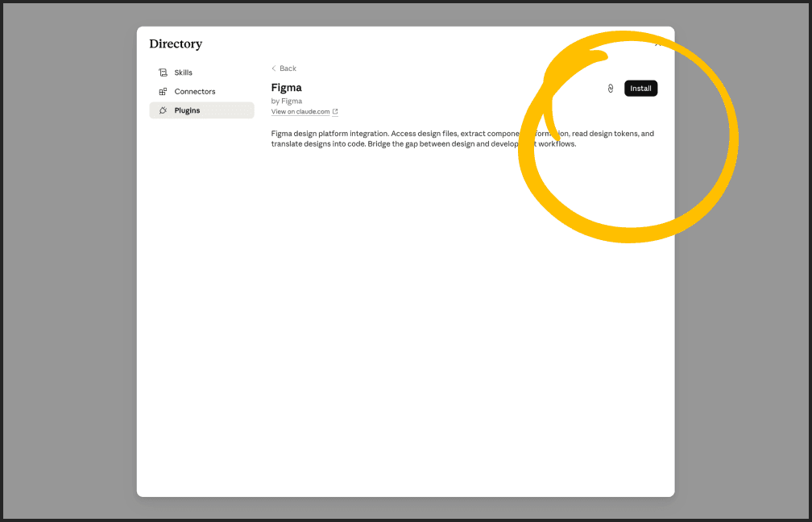Click the Plugins plug icon
This screenshot has height=522, width=812.
[x=163, y=110]
